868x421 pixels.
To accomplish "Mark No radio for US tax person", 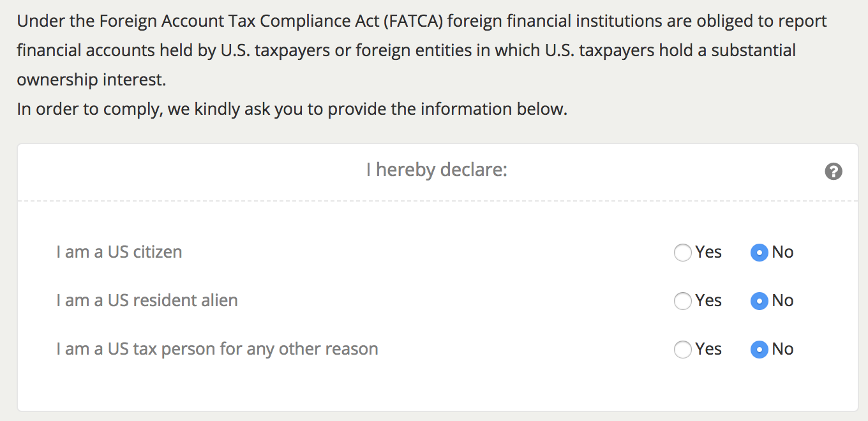I will pyautogui.click(x=759, y=350).
